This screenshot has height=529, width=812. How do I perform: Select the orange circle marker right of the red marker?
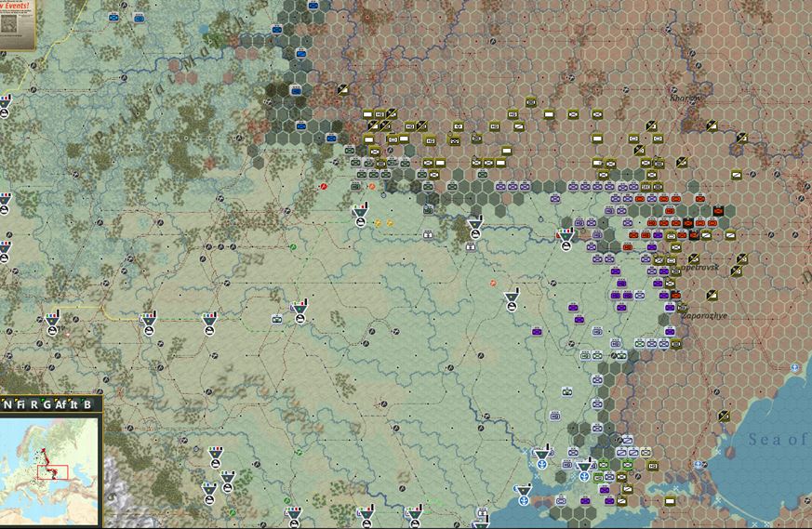pos(372,186)
